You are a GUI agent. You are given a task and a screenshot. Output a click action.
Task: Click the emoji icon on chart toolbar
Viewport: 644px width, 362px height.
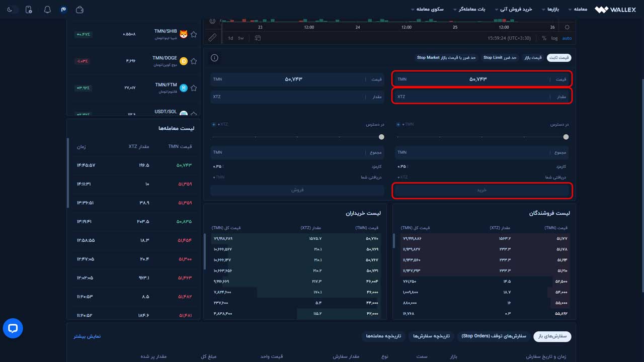212,21
